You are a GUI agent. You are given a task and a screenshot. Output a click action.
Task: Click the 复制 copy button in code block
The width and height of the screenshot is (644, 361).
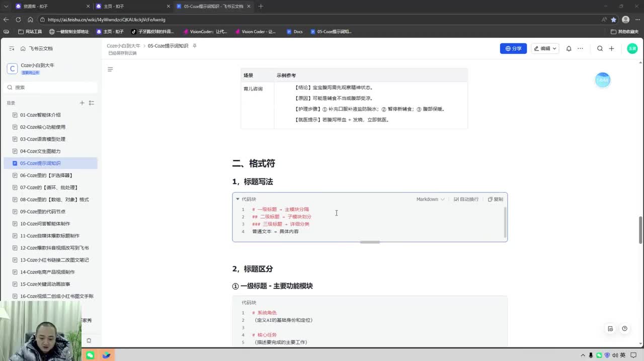(x=495, y=199)
